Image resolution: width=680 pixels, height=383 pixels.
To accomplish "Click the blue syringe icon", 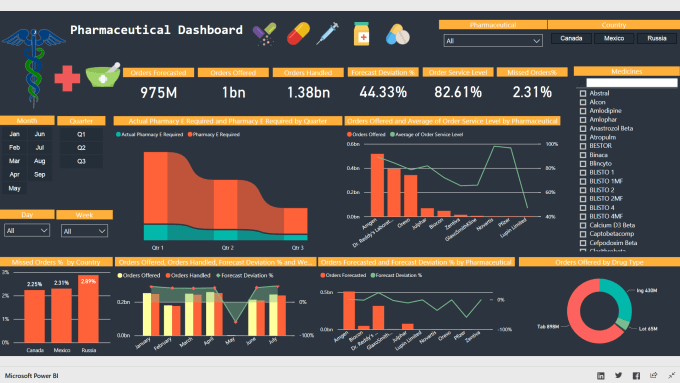I will click(327, 33).
